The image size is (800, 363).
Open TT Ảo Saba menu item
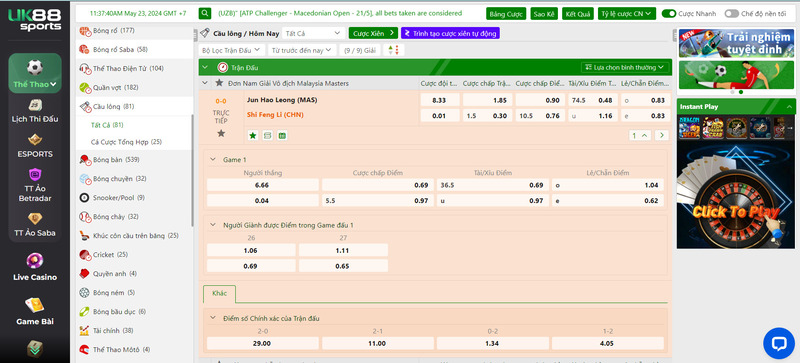[35, 225]
